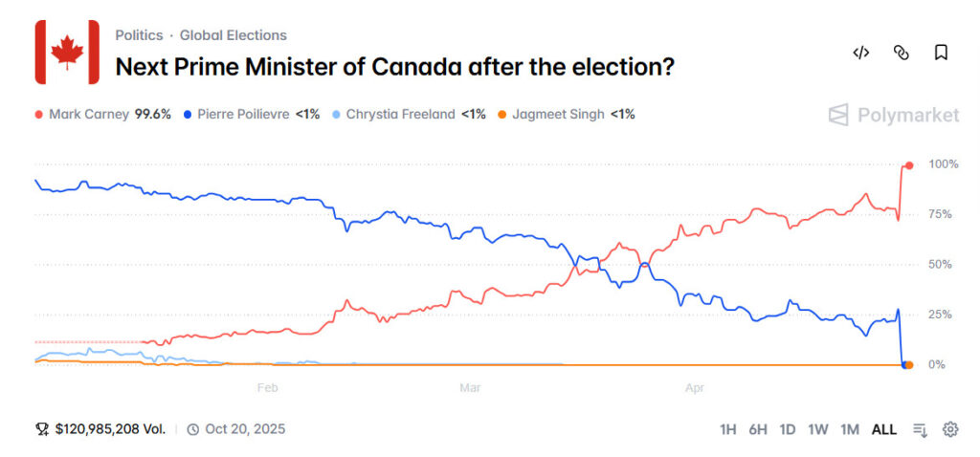
Task: Toggle Pierre Poilievre legend entry
Action: coord(248,115)
